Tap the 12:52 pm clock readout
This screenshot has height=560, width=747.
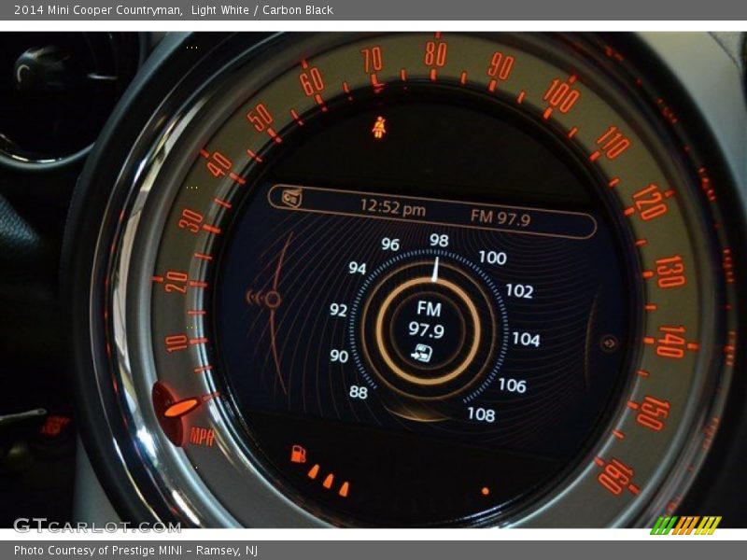tap(392, 207)
